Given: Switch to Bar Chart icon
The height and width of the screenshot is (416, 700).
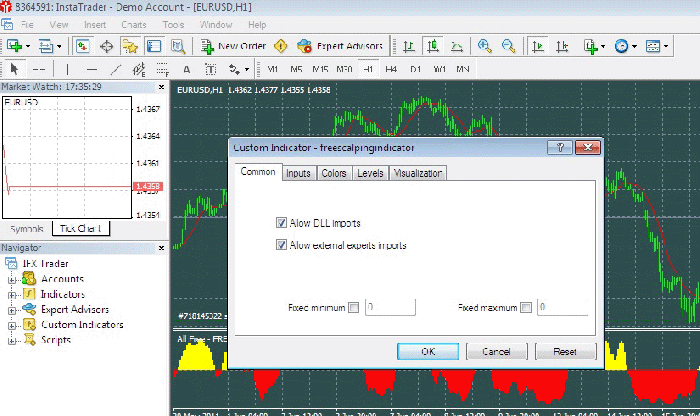Looking at the screenshot, I should (409, 46).
